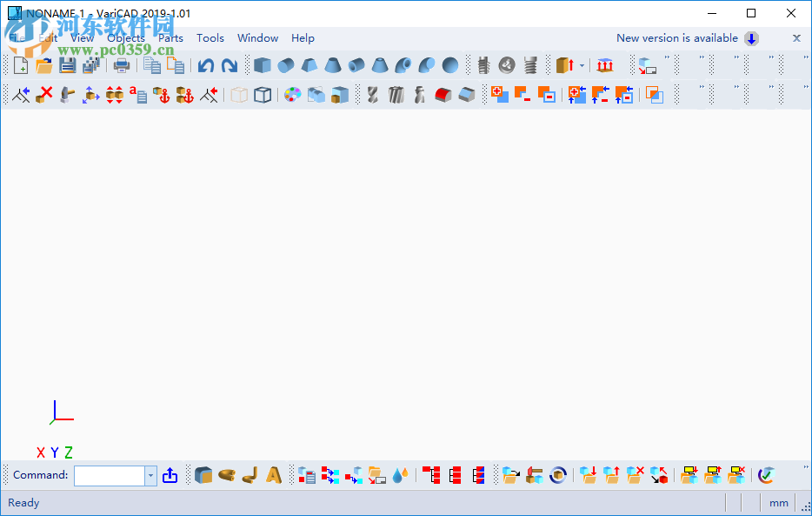Click the red tree structure icon
Image resolution: width=812 pixels, height=516 pixels.
pyautogui.click(x=431, y=475)
